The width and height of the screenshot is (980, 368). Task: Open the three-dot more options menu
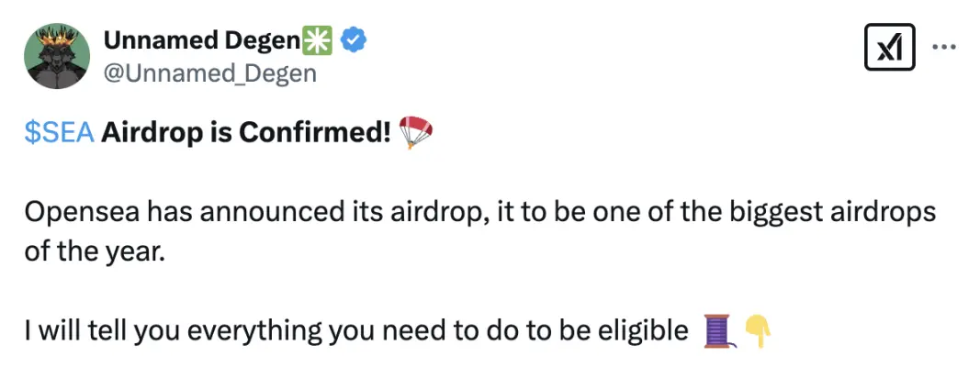coord(944,47)
